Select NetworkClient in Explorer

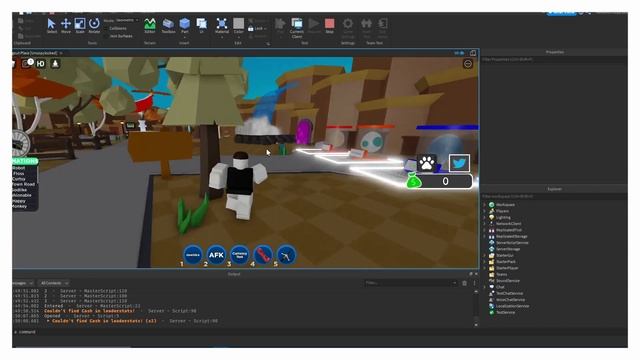[505, 224]
